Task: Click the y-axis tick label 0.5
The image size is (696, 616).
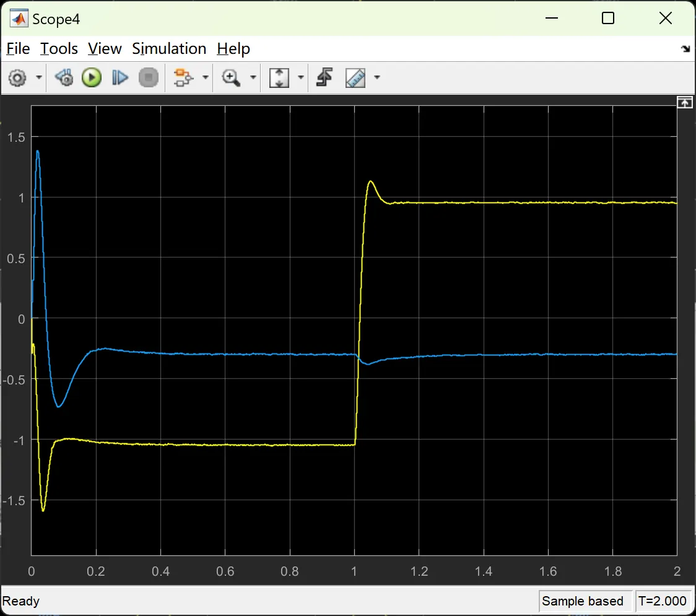Action: (17, 259)
